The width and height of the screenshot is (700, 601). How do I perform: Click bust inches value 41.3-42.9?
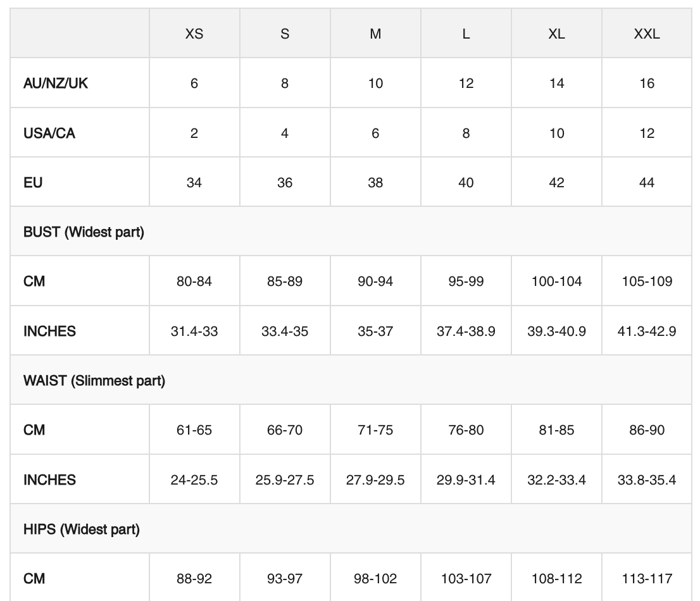pyautogui.click(x=647, y=331)
